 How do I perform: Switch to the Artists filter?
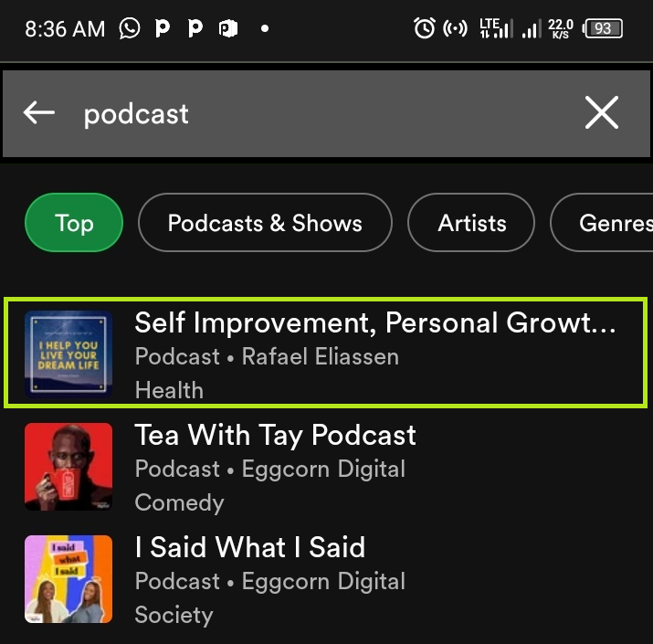[x=471, y=223]
